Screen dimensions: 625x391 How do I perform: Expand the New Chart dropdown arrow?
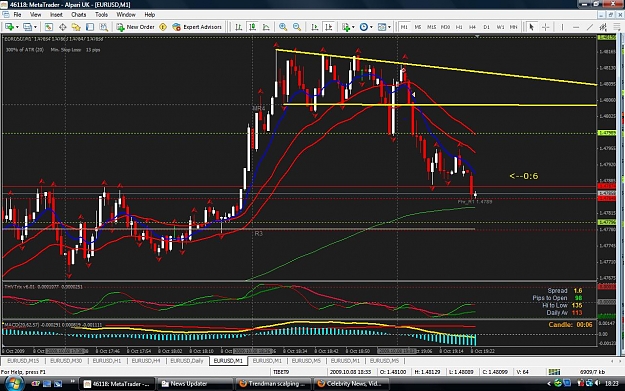17,27
